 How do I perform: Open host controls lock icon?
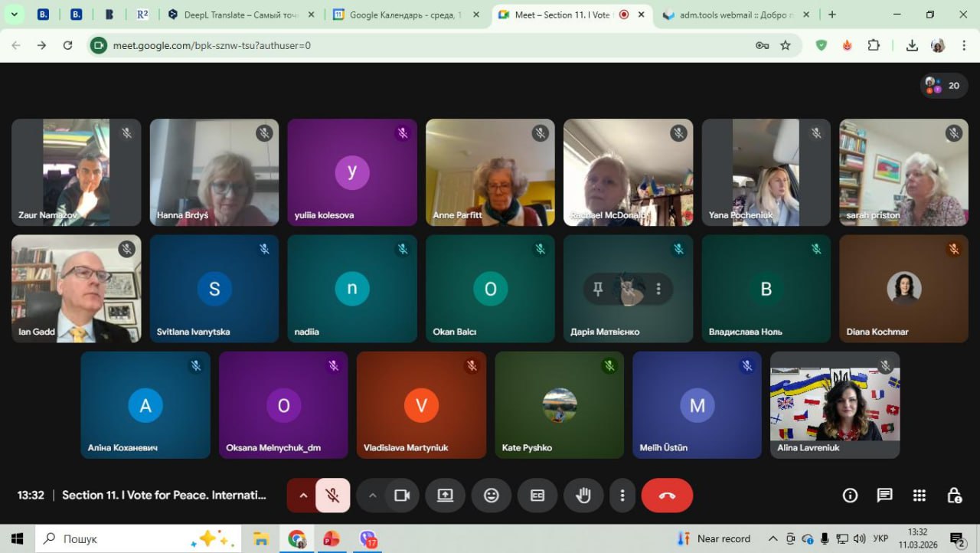[954, 496]
